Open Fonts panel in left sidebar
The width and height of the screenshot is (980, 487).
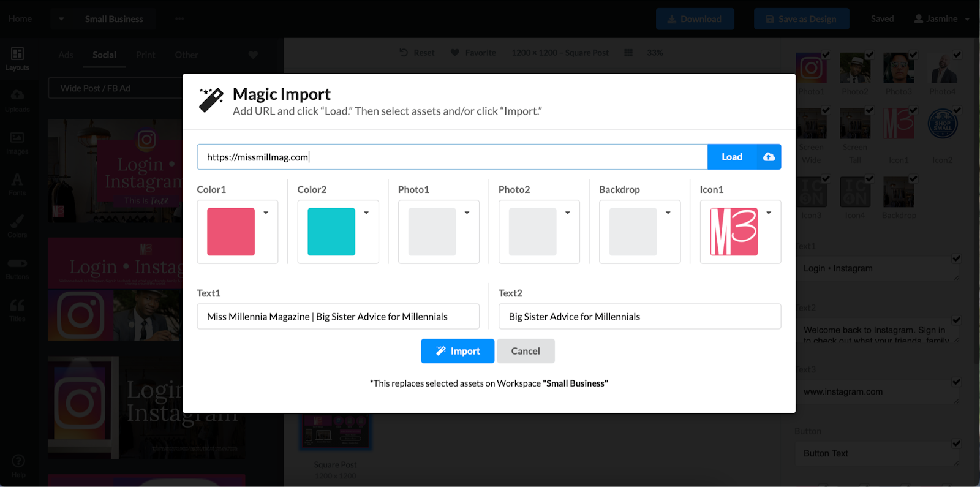[x=17, y=184]
